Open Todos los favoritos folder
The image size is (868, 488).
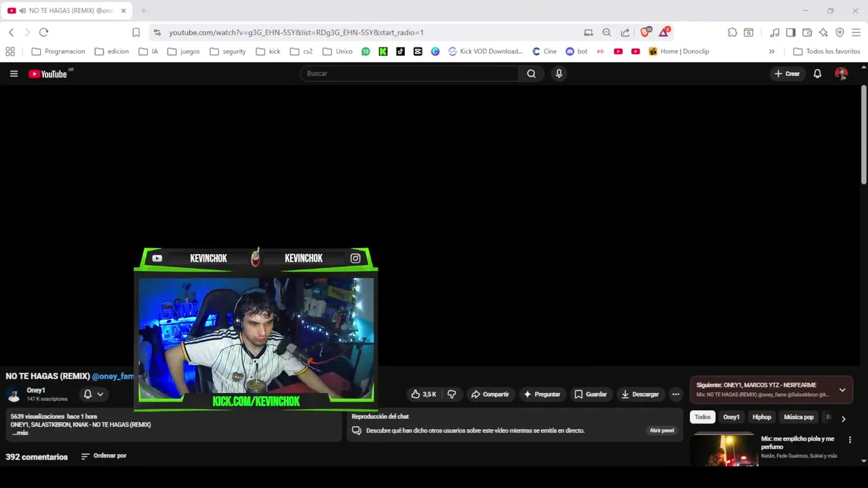pos(827,52)
